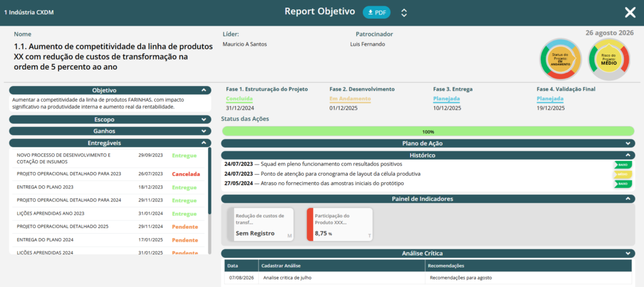
Task: Click the Squad em pleno funcionamento history entry
Action: 313,164
